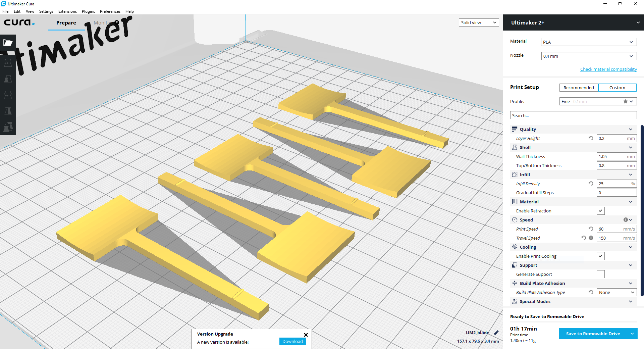Click the Travel Speed value field

[616, 238]
